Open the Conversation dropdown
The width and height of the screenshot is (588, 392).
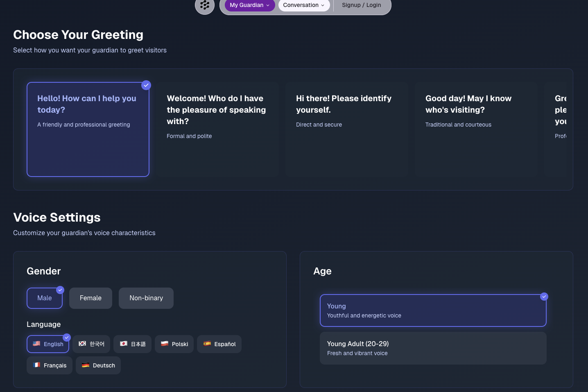304,5
